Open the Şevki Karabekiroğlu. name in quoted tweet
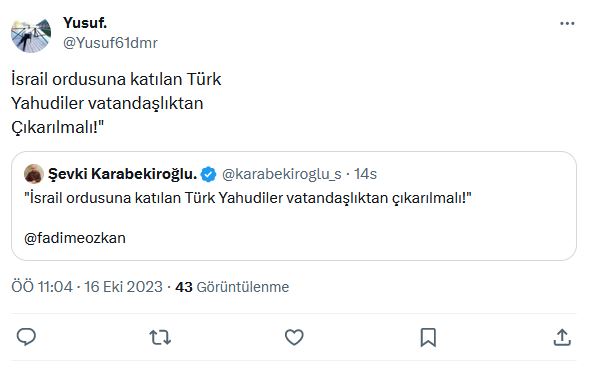Image resolution: width=591 pixels, height=369 pixels. (122, 174)
